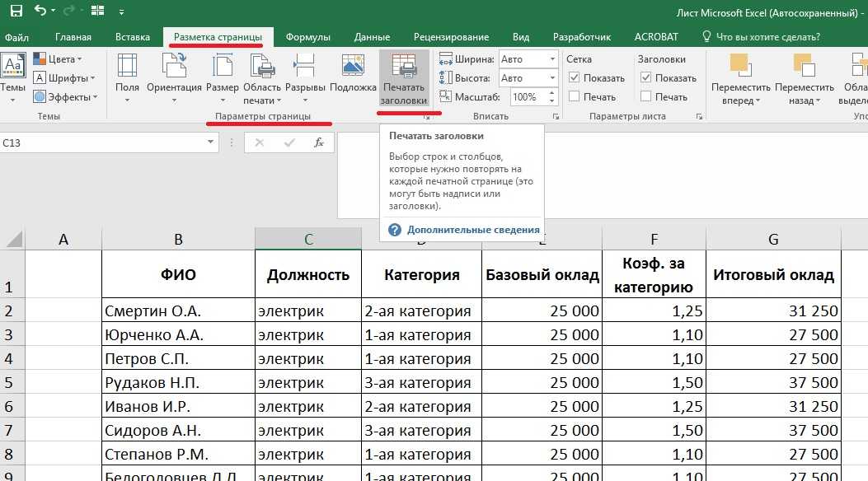Confirm the formula bar entry
The width and height of the screenshot is (868, 481).
tap(289, 142)
